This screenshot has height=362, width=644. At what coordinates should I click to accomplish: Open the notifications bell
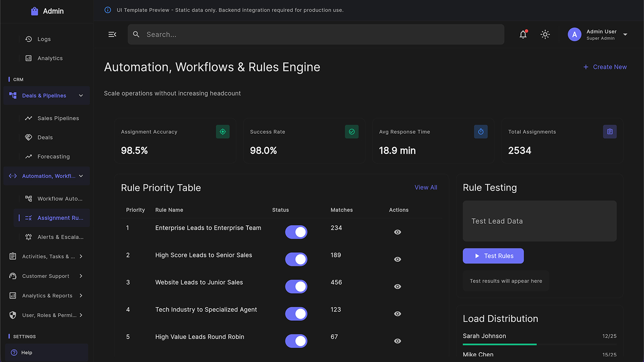coord(523,34)
